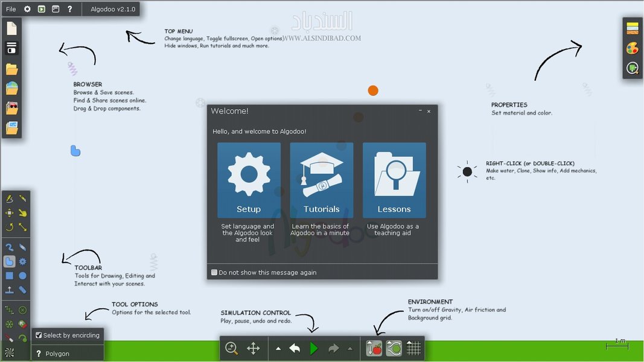Select the Chain tool
Screen dimensions: 644x362
(22, 290)
